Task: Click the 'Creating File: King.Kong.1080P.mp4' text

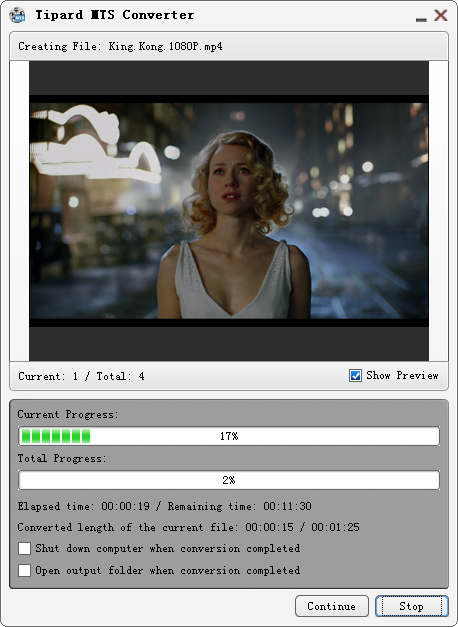Action: [120, 46]
